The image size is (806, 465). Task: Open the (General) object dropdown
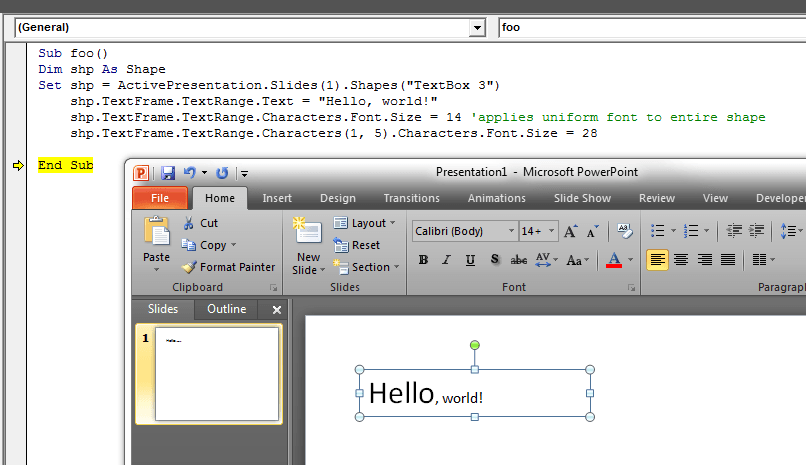pos(477,28)
